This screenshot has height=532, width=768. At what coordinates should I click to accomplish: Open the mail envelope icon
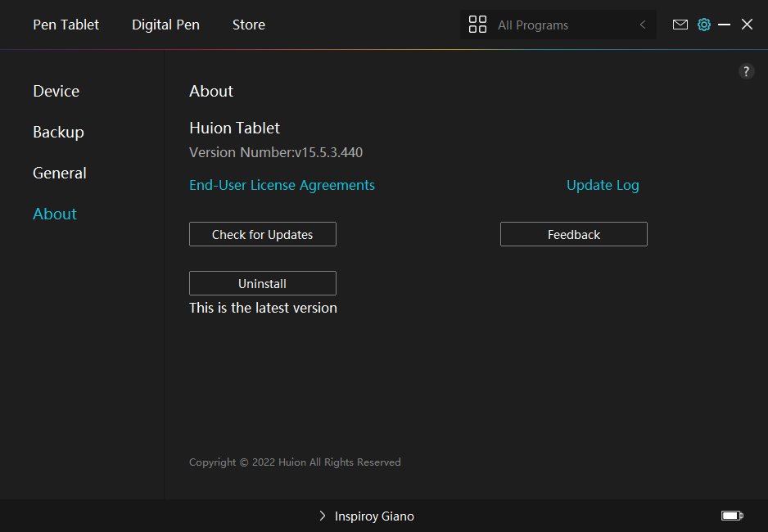(x=680, y=25)
